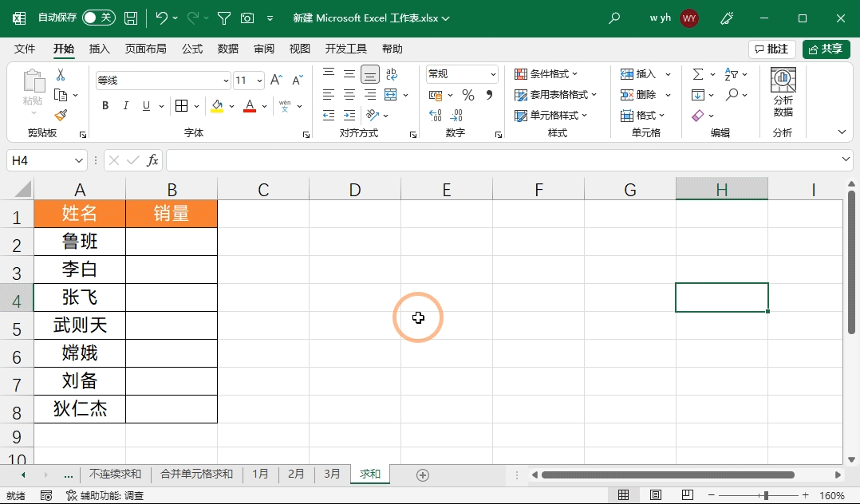This screenshot has height=504, width=860.
Task: Toggle Underline formatting
Action: click(x=146, y=106)
